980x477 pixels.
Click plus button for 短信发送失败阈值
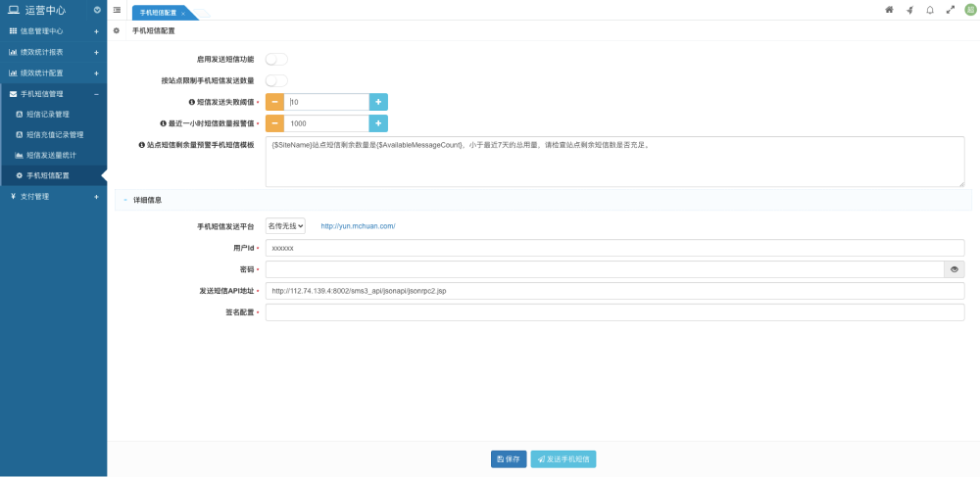pos(378,102)
